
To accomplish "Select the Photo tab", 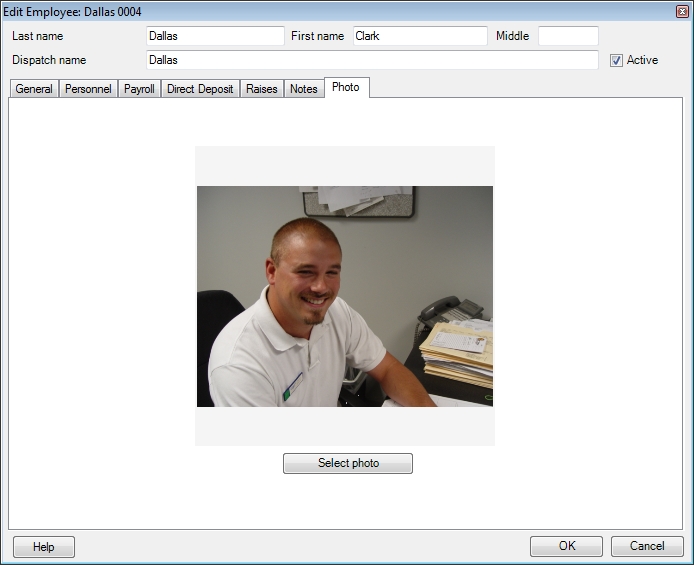I will 347,87.
